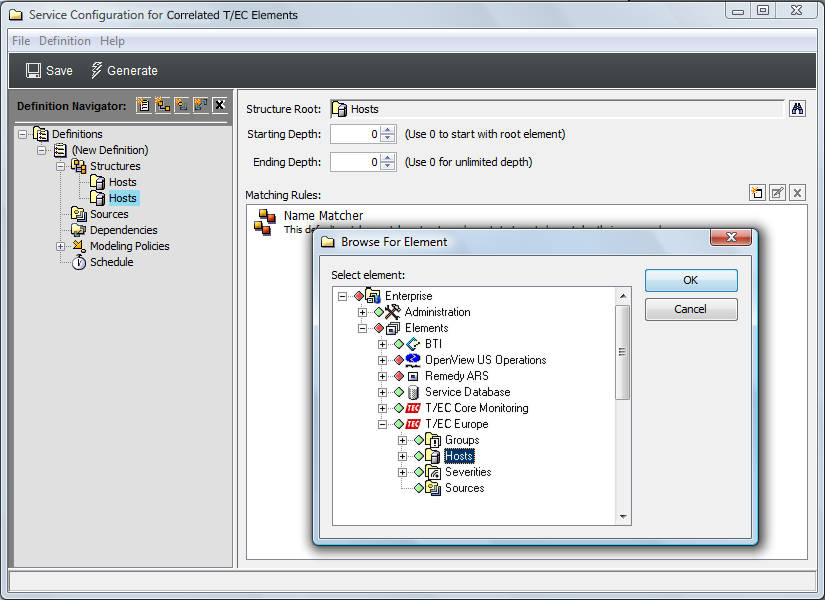Collapse the Definitions tree node
Image resolution: width=825 pixels, height=600 pixels.
pos(22,134)
